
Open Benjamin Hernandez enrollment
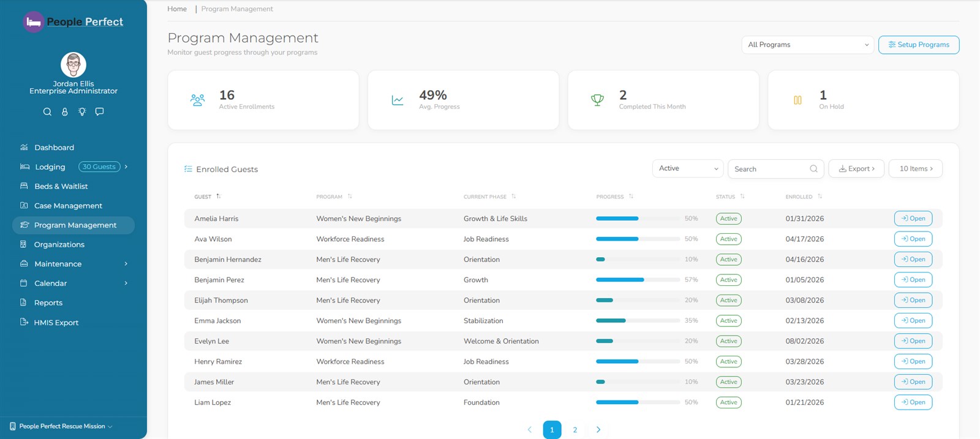tap(913, 260)
